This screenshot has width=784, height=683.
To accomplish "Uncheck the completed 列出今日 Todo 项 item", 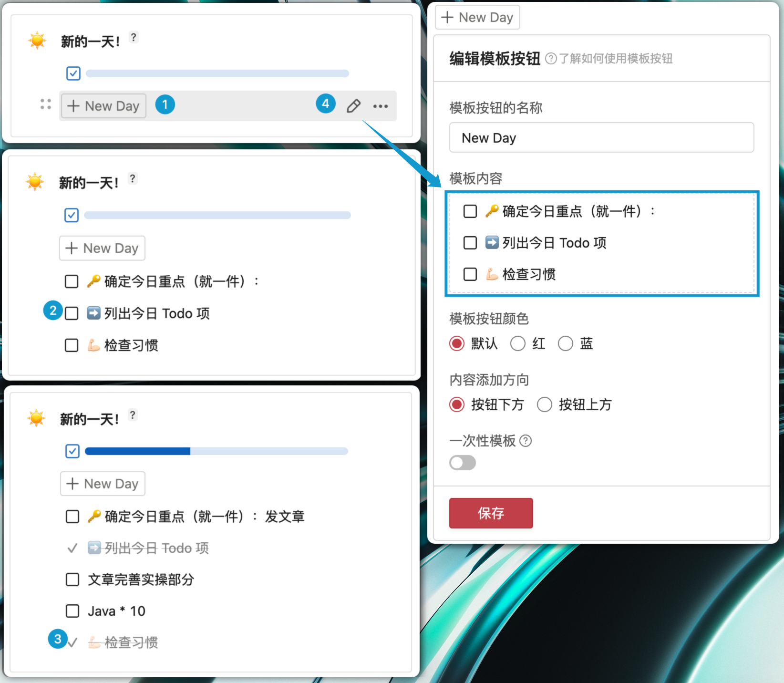I will coord(72,548).
